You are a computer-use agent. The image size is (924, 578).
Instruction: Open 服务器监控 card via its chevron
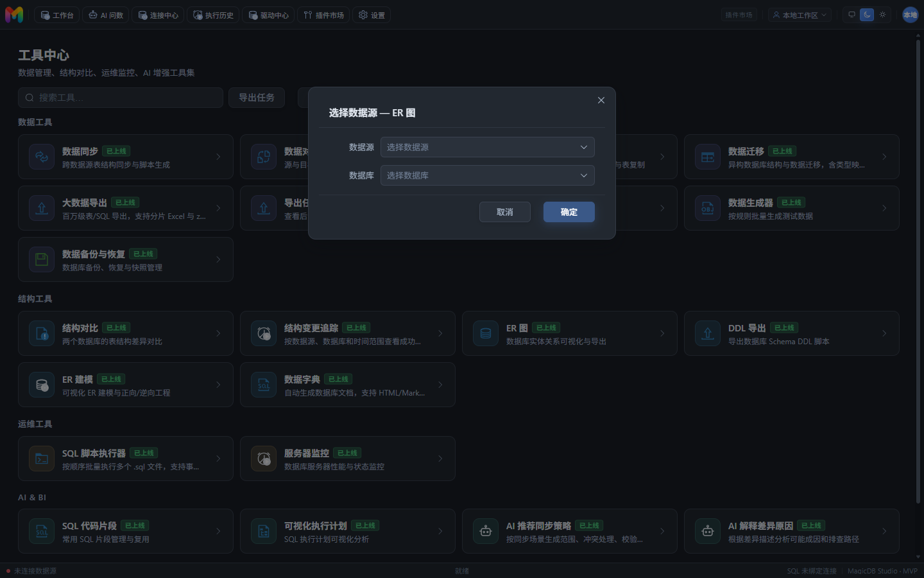point(440,459)
